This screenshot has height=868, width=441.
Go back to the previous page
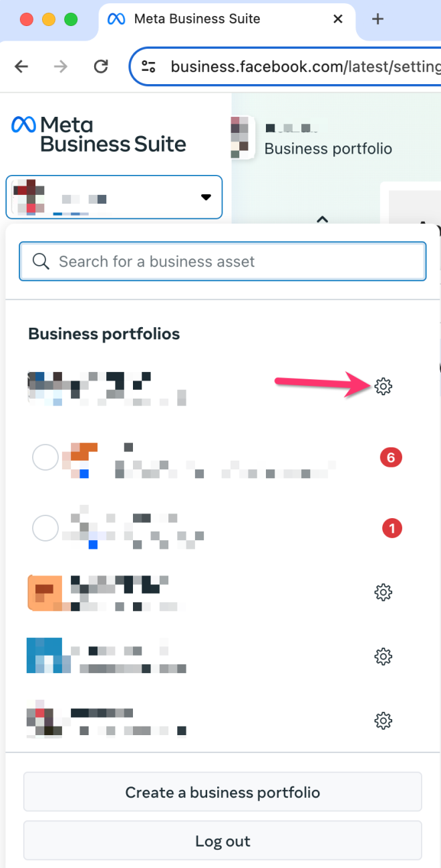[22, 66]
